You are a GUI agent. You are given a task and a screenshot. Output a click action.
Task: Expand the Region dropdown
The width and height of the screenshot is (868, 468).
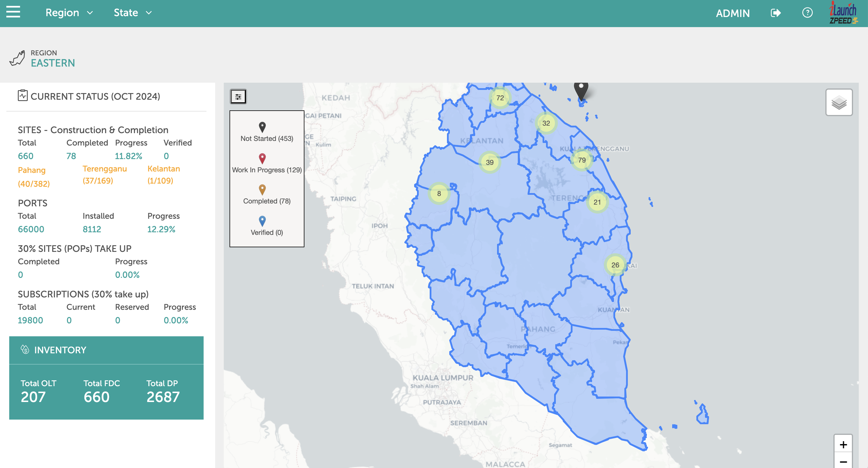(69, 13)
